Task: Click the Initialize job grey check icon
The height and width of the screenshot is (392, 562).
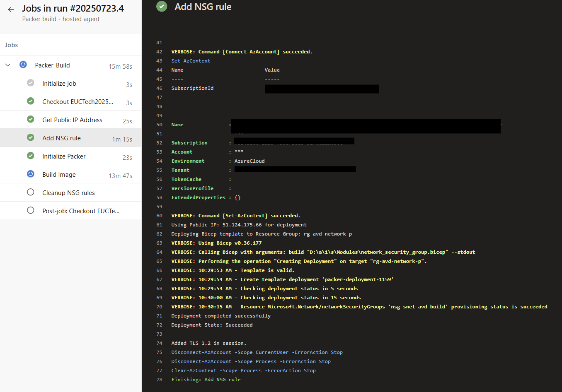Action: pos(31,83)
